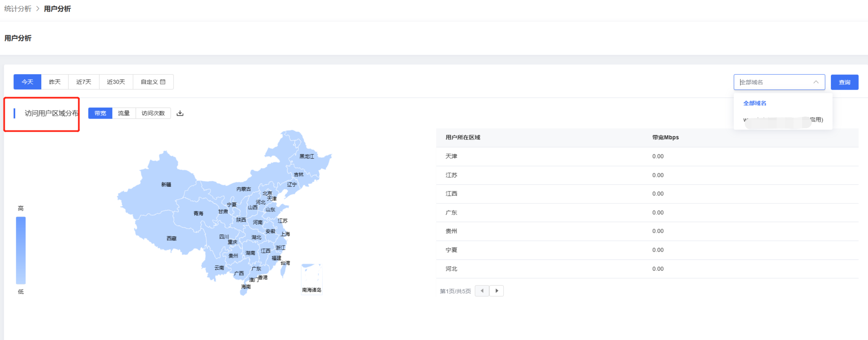Click the 查询 button
868x340 pixels.
(x=844, y=82)
